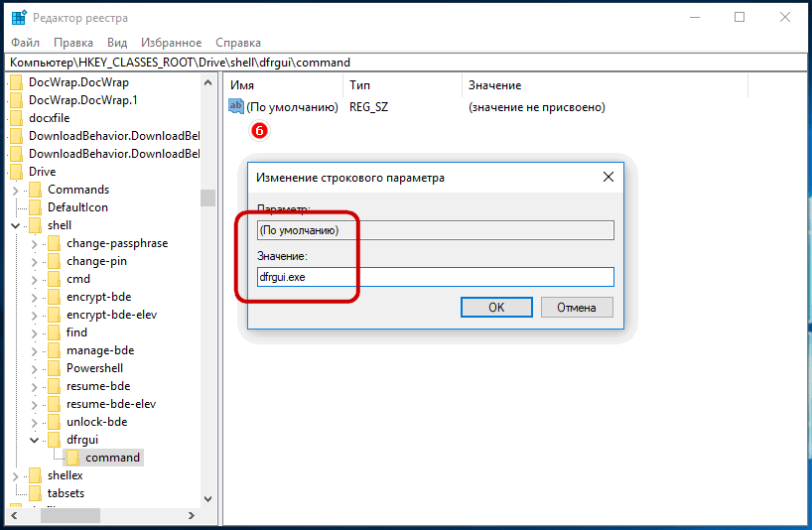Click the REG_SZ type cell
812x530 pixels.
(368, 107)
